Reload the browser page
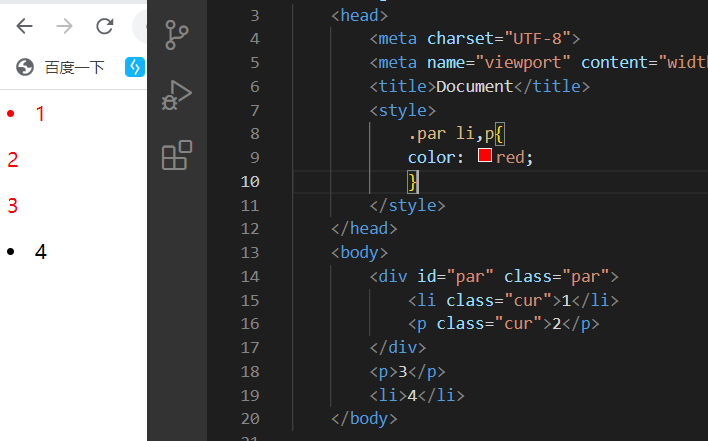This screenshot has height=441, width=708. pos(104,26)
